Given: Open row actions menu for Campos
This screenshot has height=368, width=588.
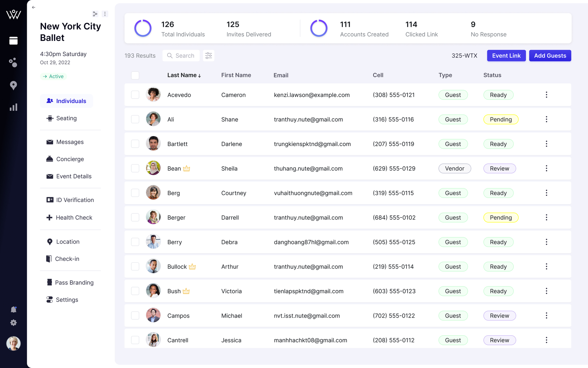Looking at the screenshot, I should point(546,315).
